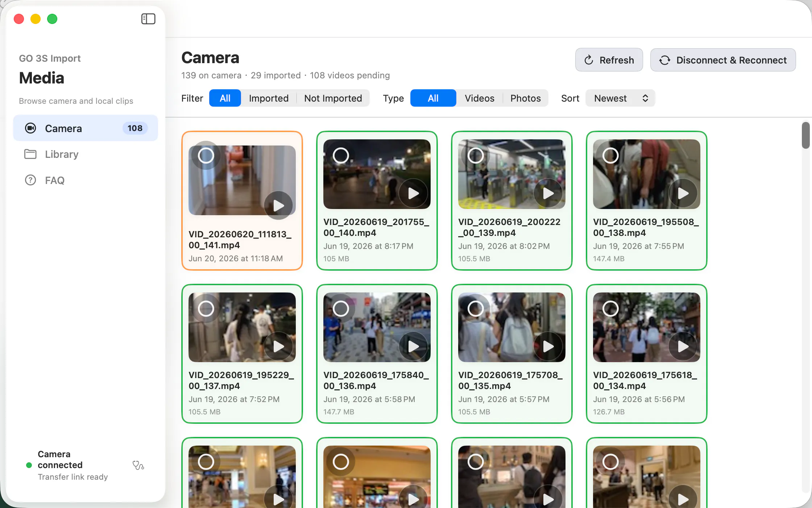
Task: Select clip 00_135.mp4 with its circle
Action: [x=476, y=309]
